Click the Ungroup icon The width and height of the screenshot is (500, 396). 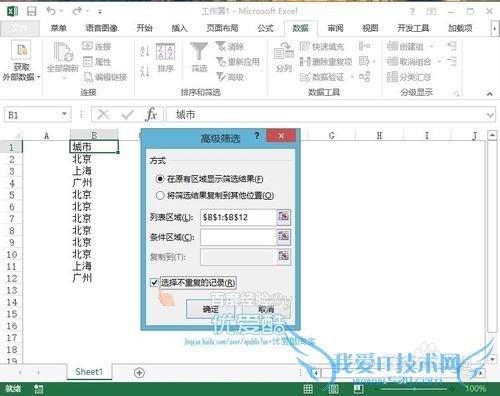(x=392, y=61)
